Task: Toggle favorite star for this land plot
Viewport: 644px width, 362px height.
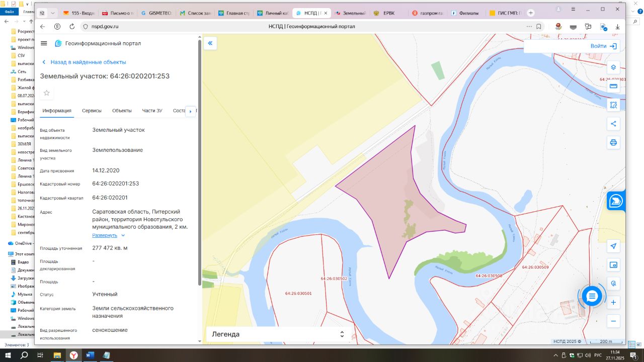Action: pos(47,93)
